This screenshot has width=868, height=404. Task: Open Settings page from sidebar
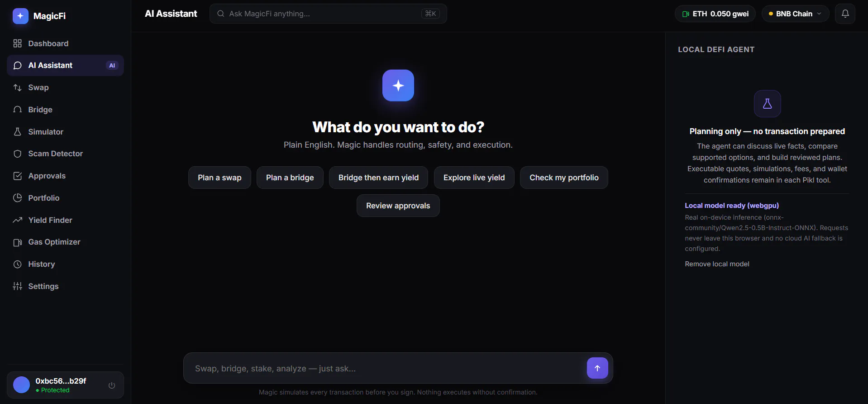click(65, 286)
